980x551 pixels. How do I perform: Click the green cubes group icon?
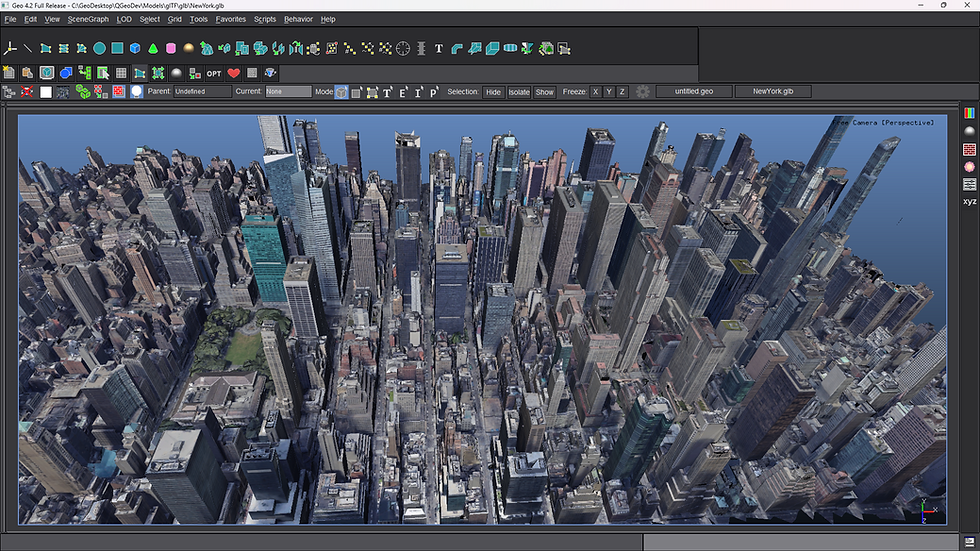(x=82, y=92)
